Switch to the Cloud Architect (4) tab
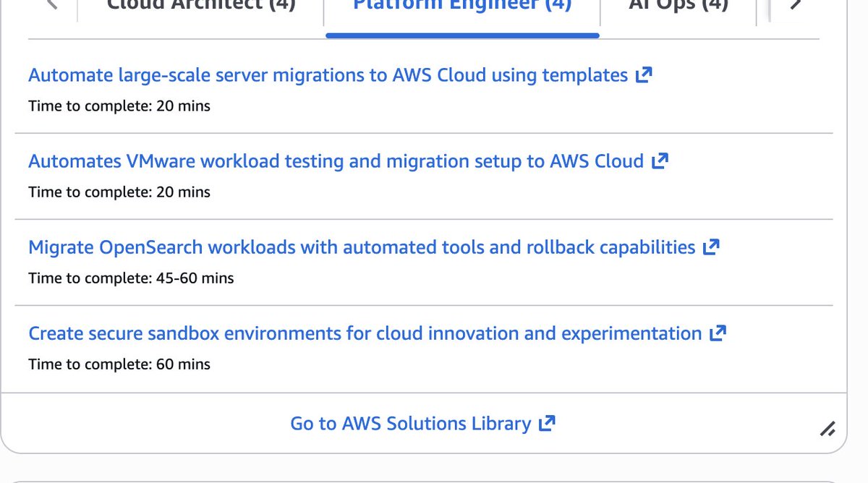 tap(201, 6)
